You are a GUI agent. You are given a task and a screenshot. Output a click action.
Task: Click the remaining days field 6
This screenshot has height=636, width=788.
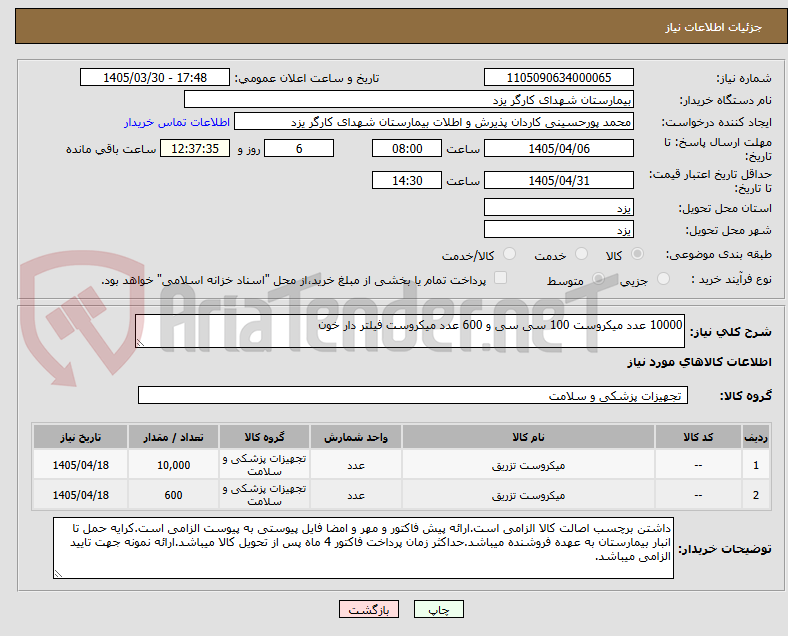[299, 149]
